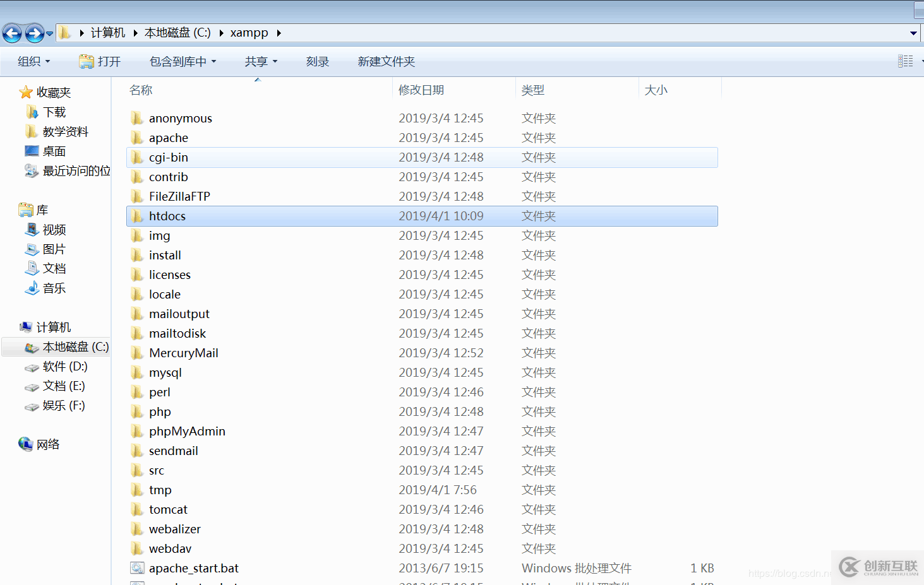Open 音乐 library
The image size is (924, 585).
(x=45, y=288)
